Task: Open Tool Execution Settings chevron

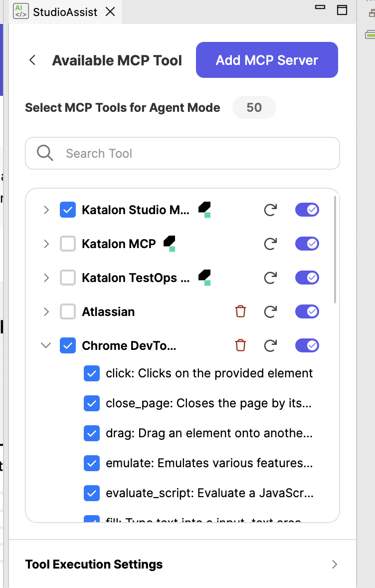Action: 335,565
